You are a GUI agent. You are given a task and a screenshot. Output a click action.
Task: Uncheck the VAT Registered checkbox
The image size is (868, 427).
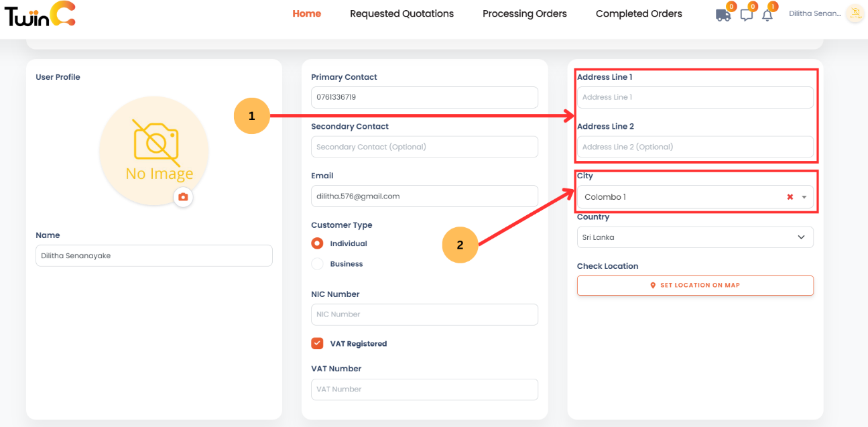tap(316, 343)
